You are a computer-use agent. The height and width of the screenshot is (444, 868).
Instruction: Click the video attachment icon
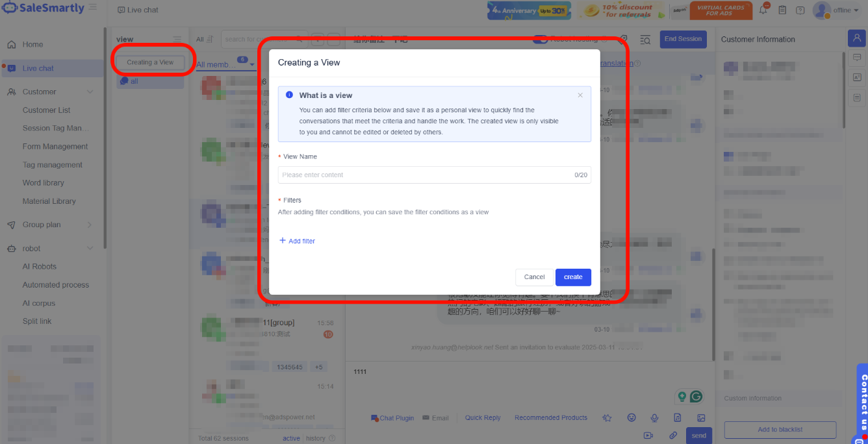pyautogui.click(x=648, y=435)
